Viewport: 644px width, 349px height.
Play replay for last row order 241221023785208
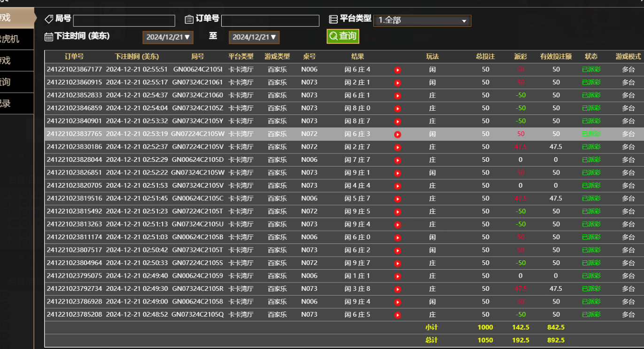[x=397, y=314]
